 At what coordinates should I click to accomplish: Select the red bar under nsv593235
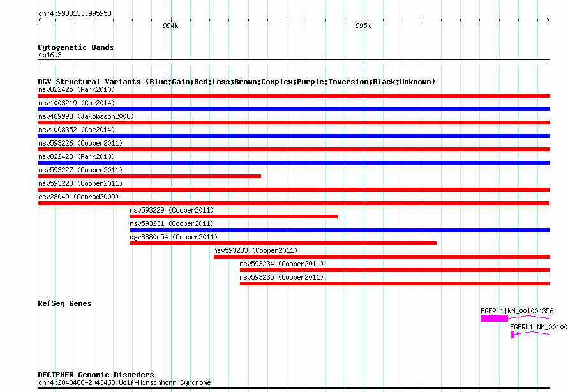point(395,283)
